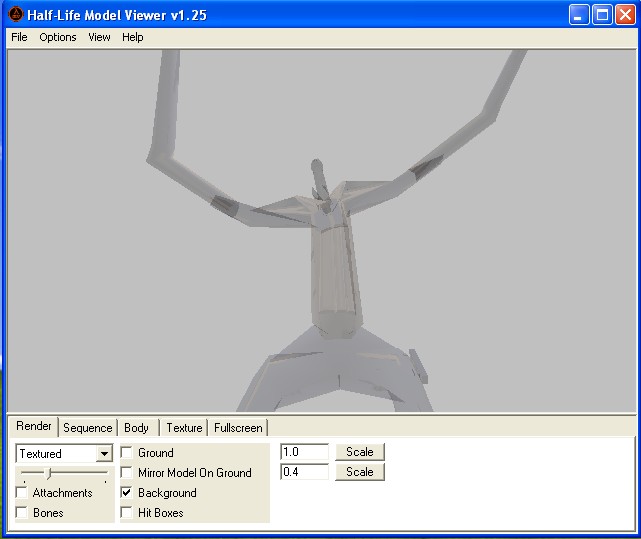Click the 0.4 scale input field
This screenshot has width=641, height=539.
(x=304, y=472)
